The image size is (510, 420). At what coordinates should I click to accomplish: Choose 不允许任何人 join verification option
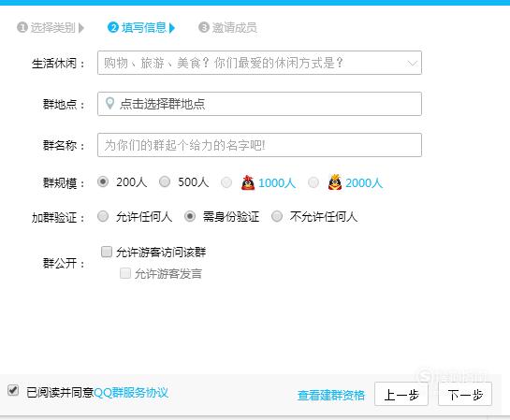(x=277, y=216)
